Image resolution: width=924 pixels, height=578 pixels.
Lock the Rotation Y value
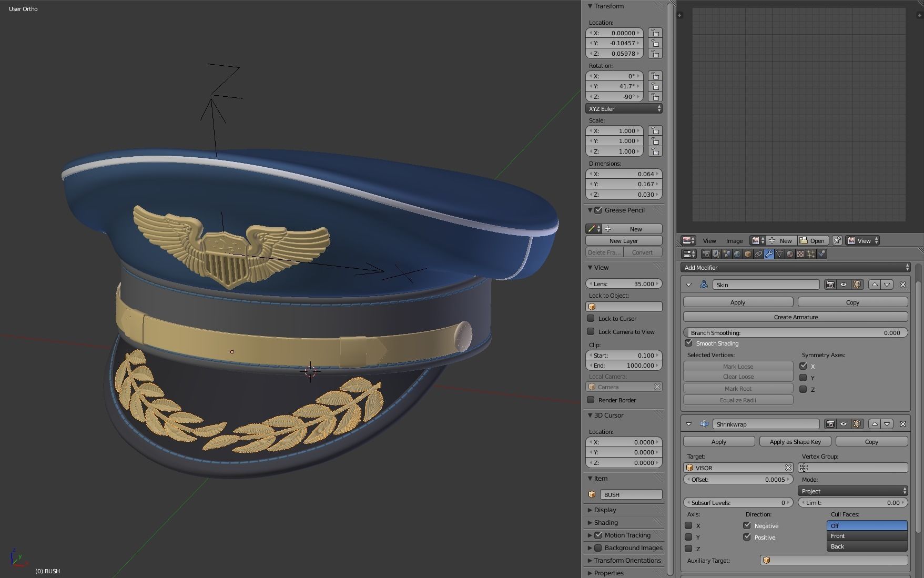click(x=655, y=86)
